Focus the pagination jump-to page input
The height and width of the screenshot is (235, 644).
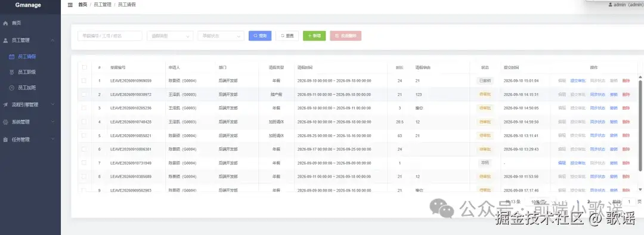click(629, 202)
